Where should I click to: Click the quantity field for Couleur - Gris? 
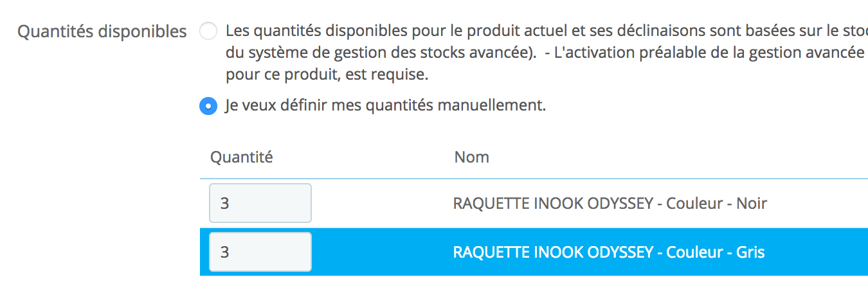tap(260, 252)
